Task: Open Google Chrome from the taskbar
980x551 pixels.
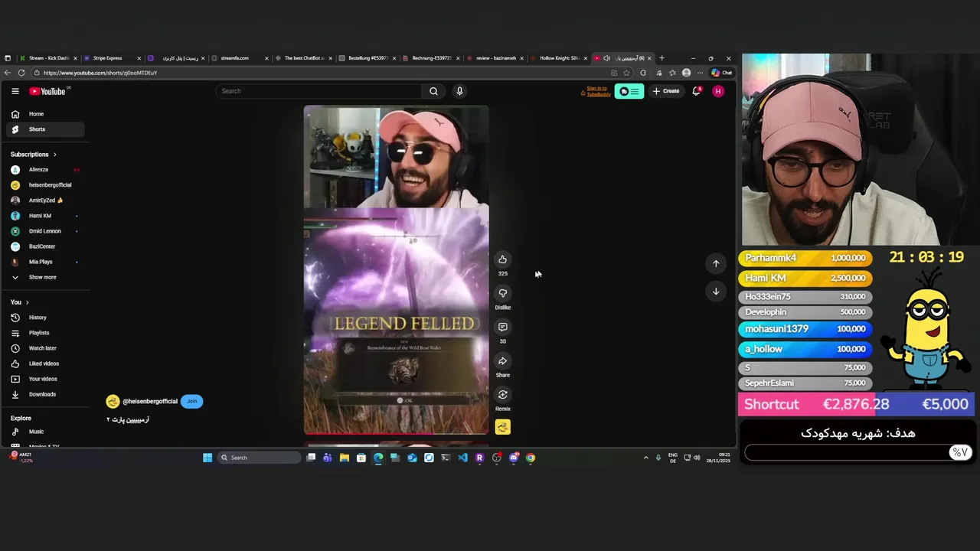Action: (x=530, y=458)
